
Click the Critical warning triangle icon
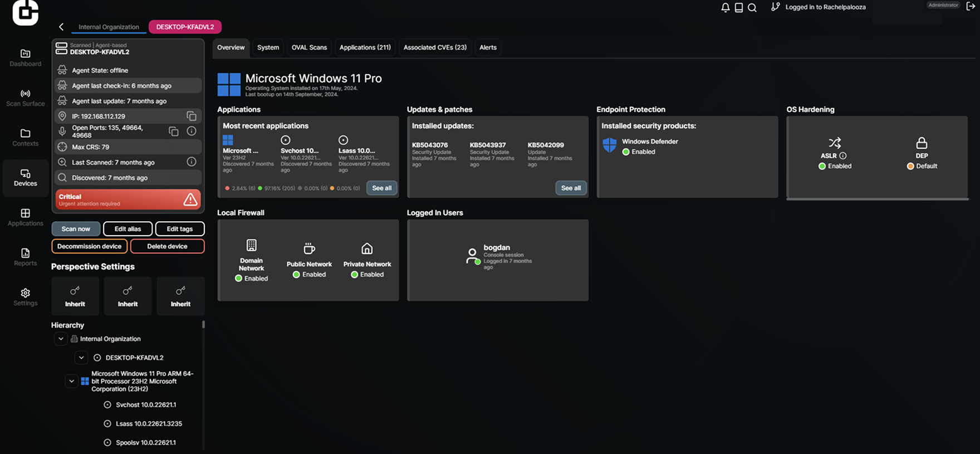point(190,199)
